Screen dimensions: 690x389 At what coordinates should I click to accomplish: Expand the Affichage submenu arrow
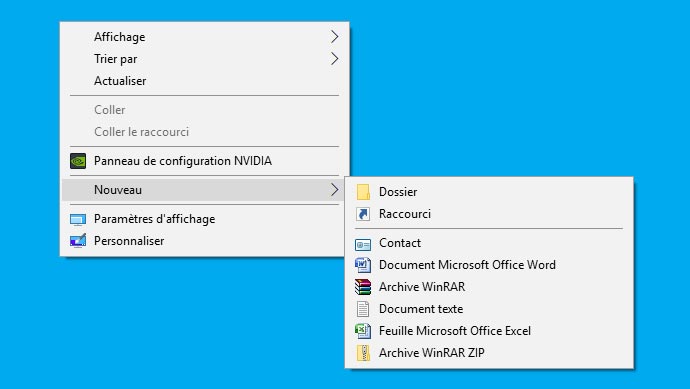click(334, 37)
